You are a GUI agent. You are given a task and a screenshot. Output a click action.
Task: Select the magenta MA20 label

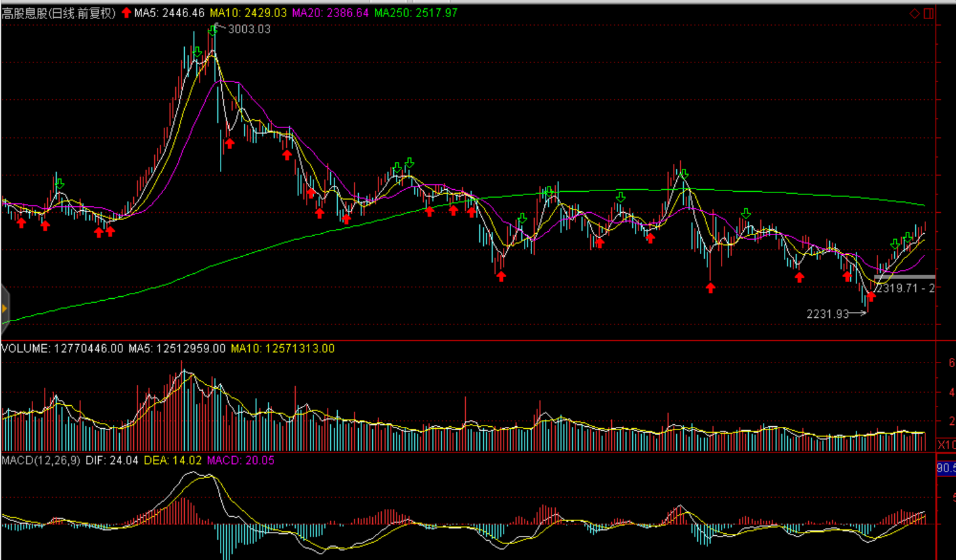point(330,13)
